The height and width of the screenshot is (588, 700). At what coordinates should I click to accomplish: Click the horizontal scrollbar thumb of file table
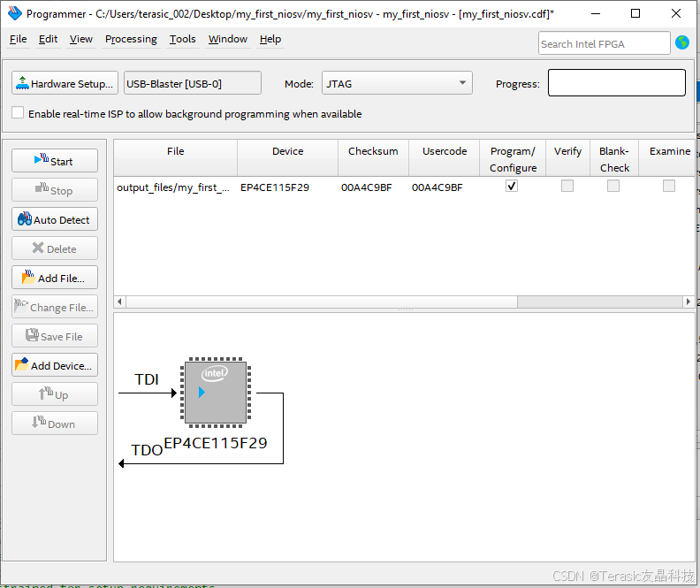pos(322,302)
